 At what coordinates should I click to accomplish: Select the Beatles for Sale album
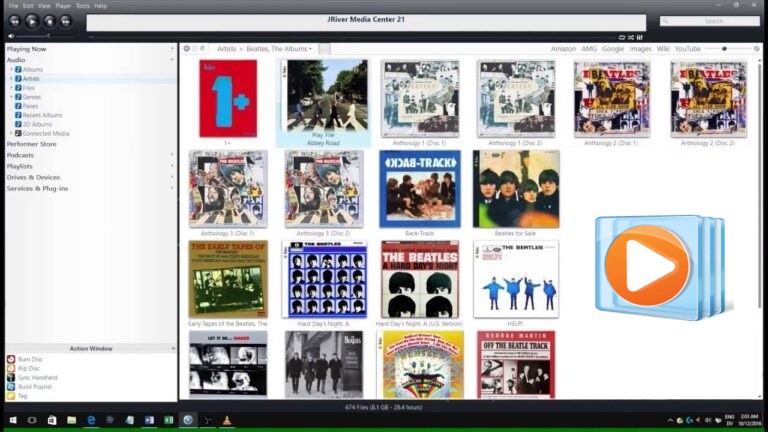coord(516,189)
